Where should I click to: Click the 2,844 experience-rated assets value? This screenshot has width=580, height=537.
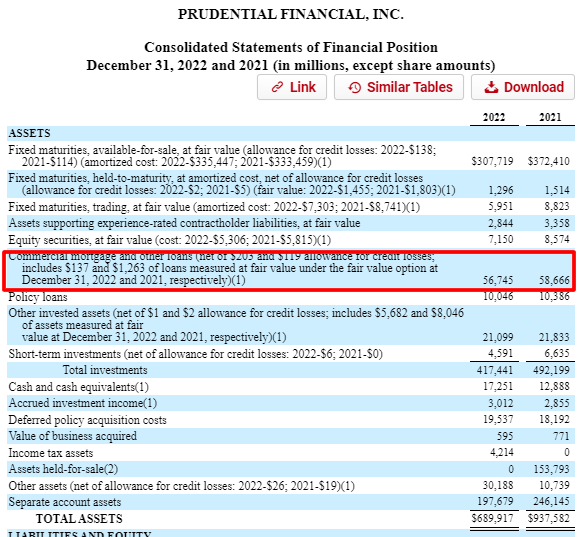click(501, 223)
